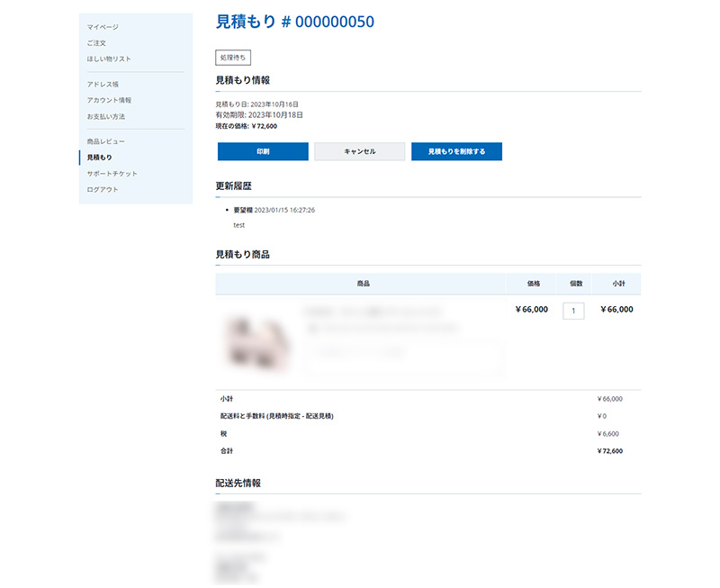Click the quantity input box showing 1
The width and height of the screenshot is (720, 588).
[573, 311]
